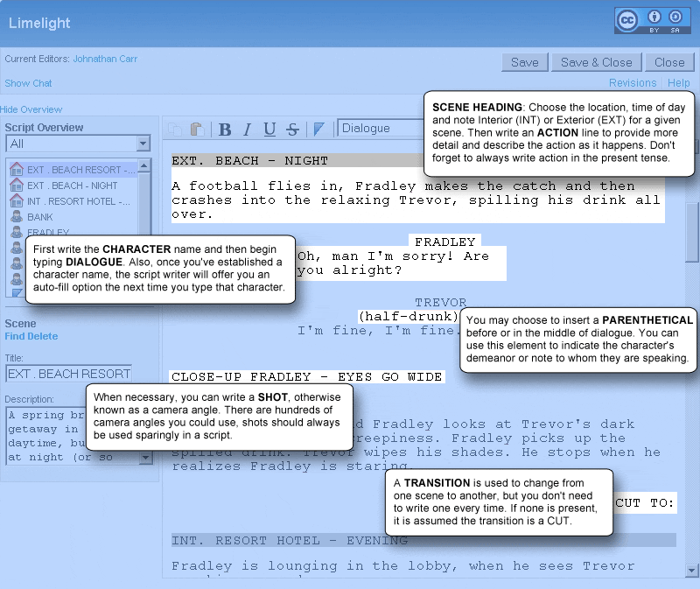The height and width of the screenshot is (589, 700).
Task: Click the scene Title input field
Action: coord(68,374)
